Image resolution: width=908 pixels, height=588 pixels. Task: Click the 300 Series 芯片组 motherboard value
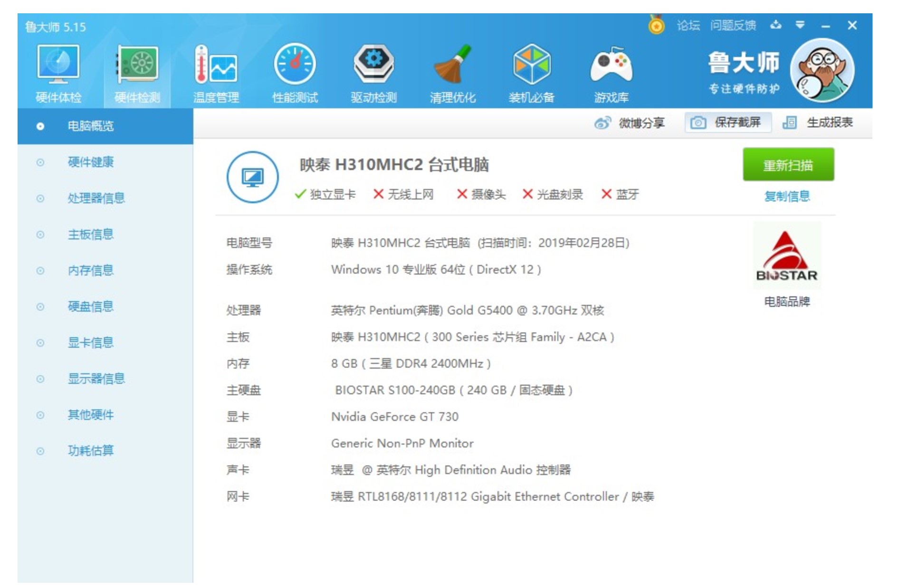(x=473, y=337)
